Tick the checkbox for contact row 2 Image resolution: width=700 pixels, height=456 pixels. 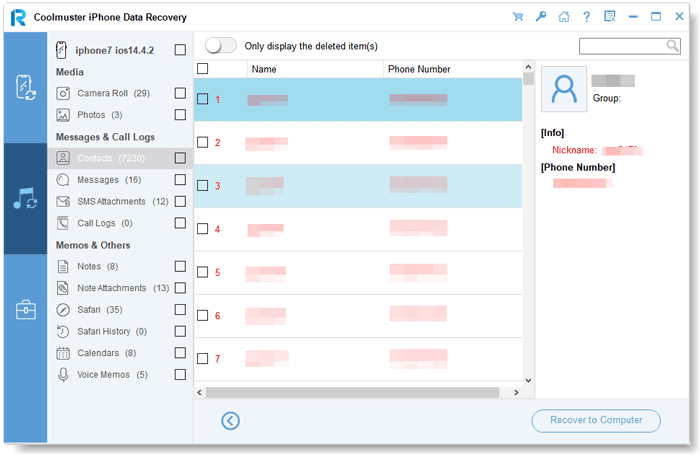(x=203, y=142)
